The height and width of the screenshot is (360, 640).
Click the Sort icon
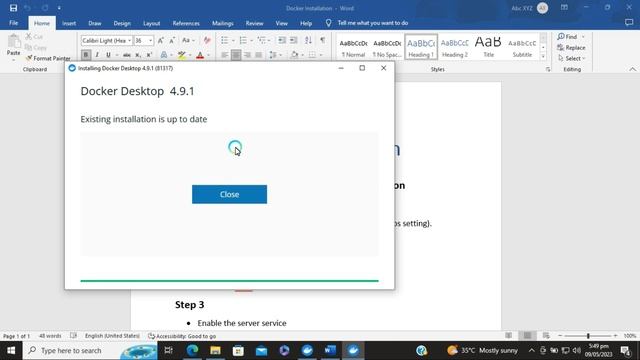coord(308,40)
